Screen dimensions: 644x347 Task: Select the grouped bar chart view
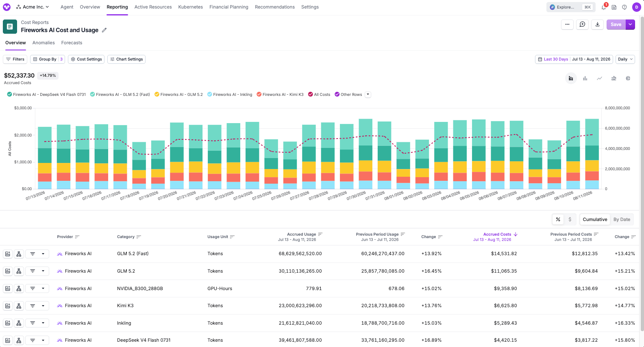click(x=585, y=78)
